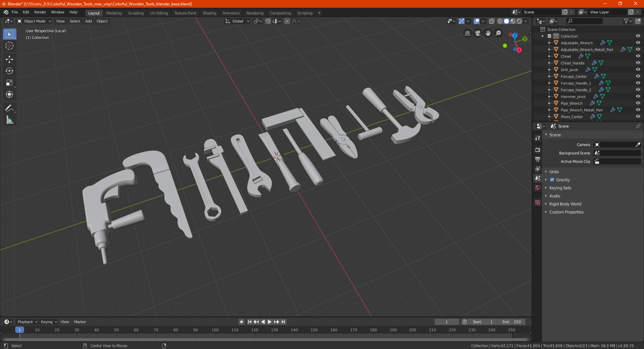The image size is (644, 349).
Task: Open the Global transform orientation dropdown
Action: pos(237,21)
